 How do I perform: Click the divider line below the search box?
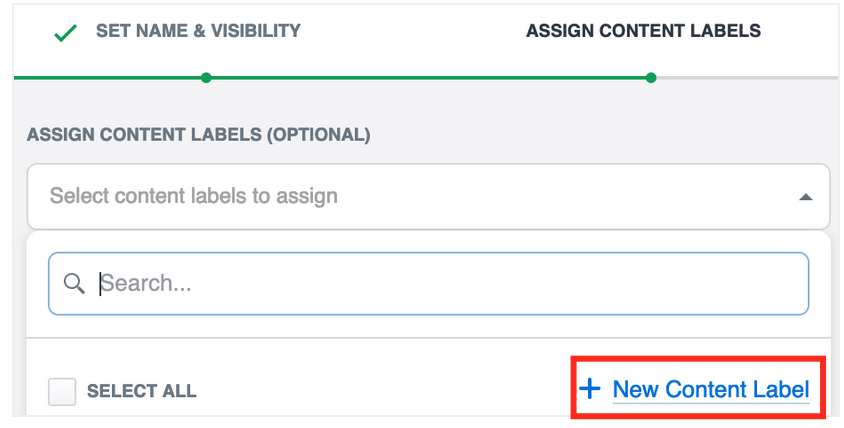pos(428,338)
